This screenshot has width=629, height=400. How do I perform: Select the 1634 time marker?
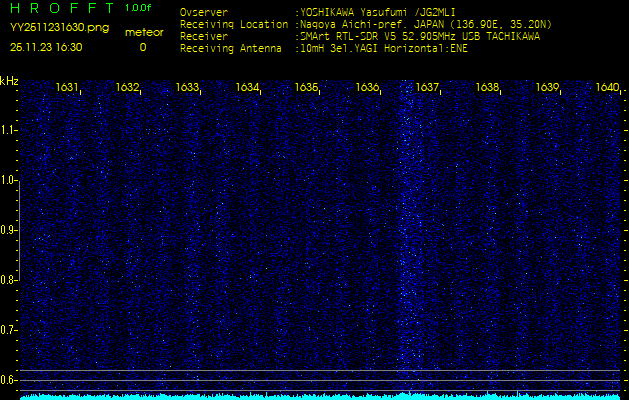tap(248, 88)
